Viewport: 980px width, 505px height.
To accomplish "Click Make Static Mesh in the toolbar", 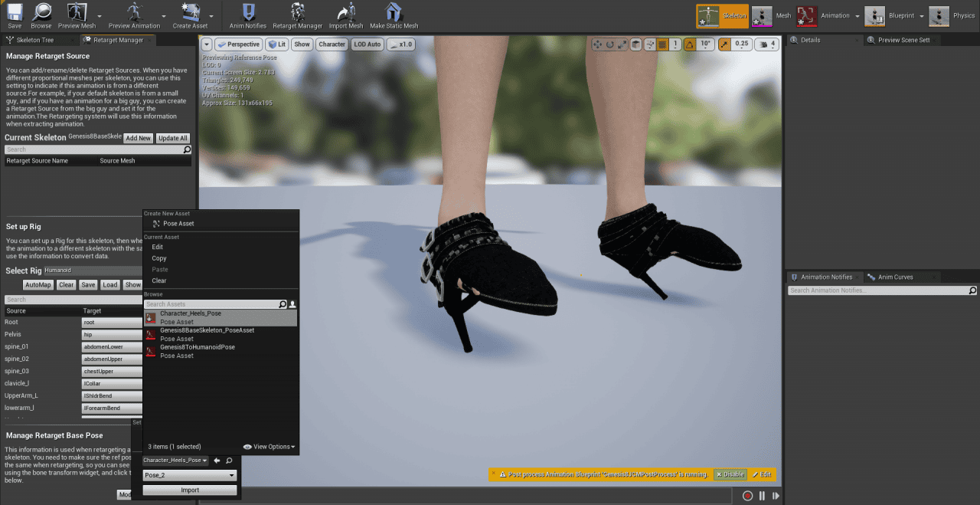I will point(393,14).
